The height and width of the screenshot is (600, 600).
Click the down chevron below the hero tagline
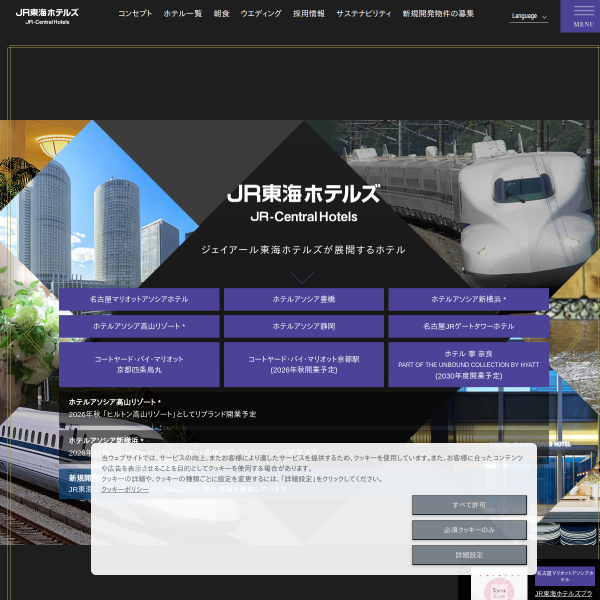click(x=302, y=278)
